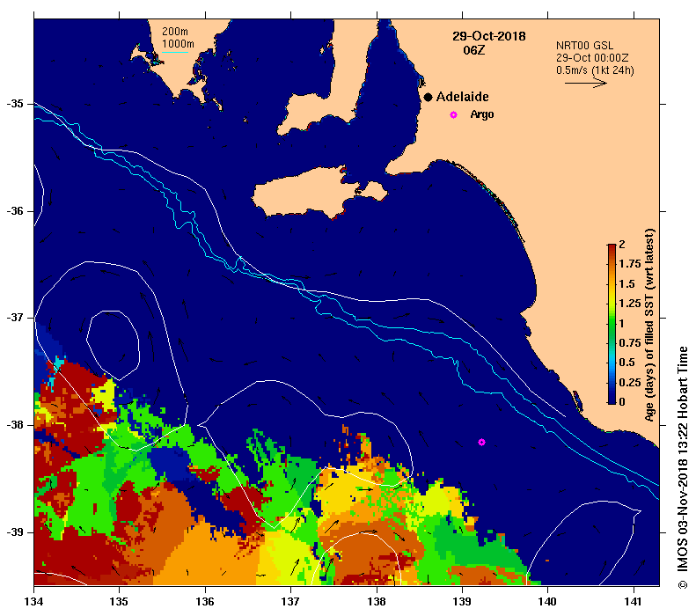
Task: Click the 06Z time label
Action: coord(474,50)
